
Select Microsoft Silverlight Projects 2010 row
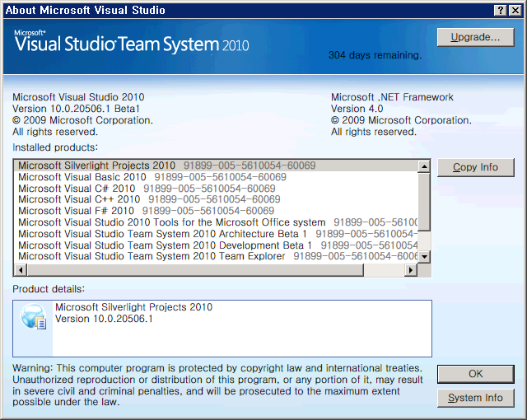[x=216, y=166]
